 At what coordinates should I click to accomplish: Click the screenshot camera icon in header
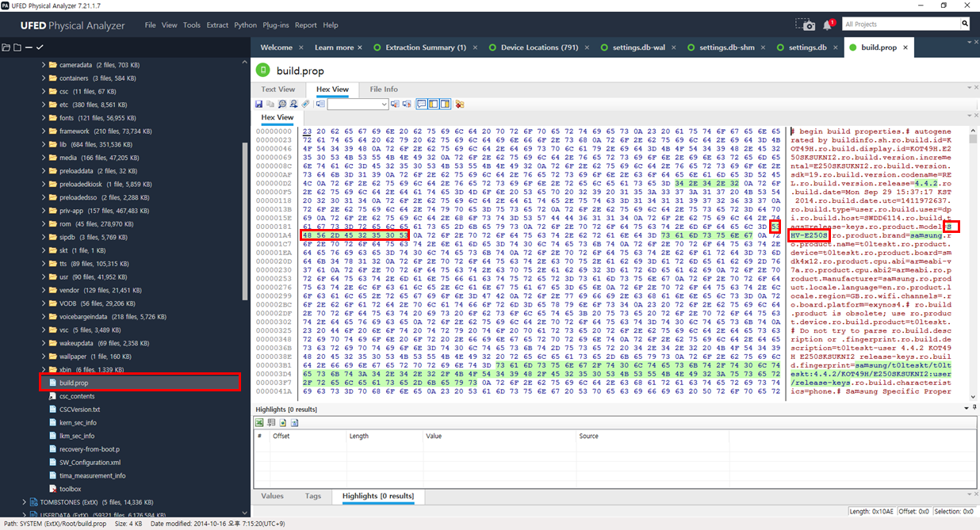point(806,25)
